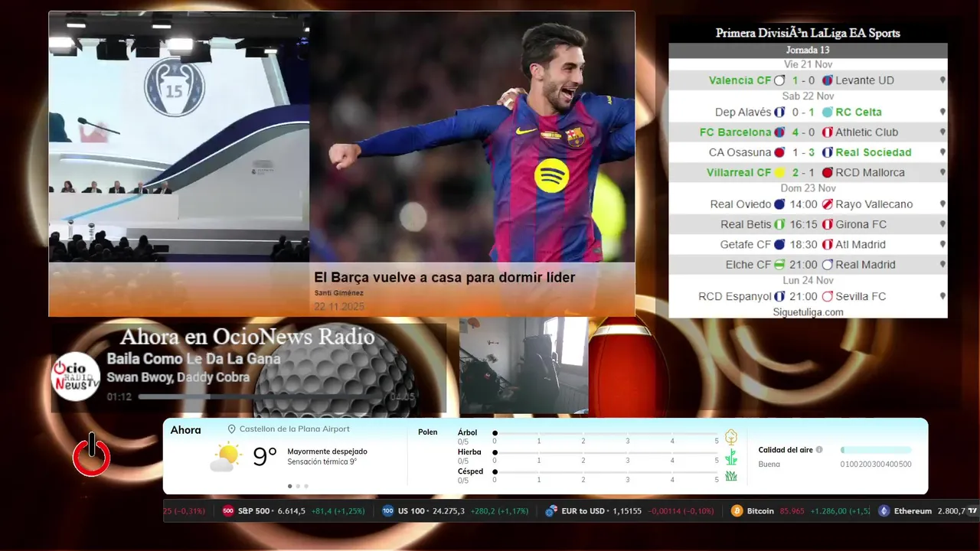Click the yellow Villarreal CF crest icon

(779, 173)
